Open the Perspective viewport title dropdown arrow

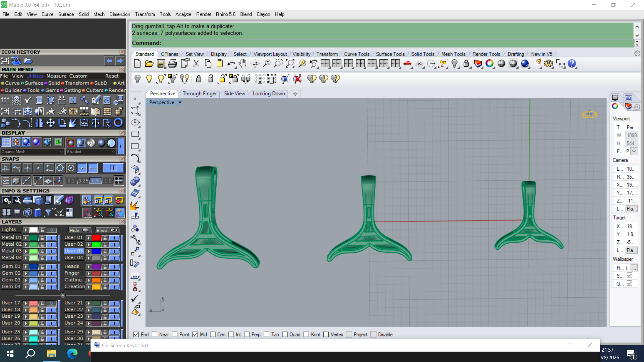click(180, 102)
